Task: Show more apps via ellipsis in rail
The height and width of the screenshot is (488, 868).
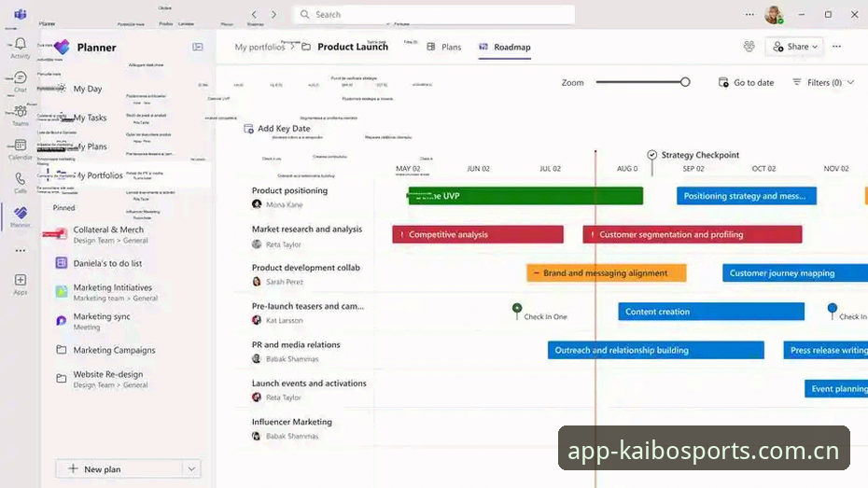Action: (x=21, y=251)
